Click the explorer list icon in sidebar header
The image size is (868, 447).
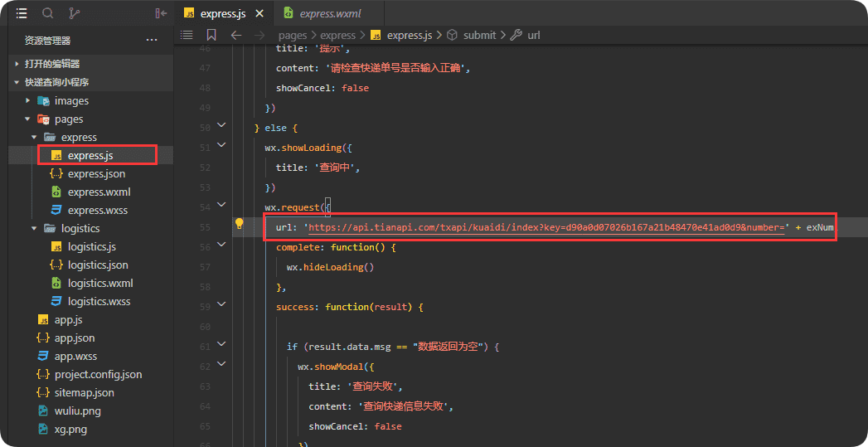pos(22,13)
